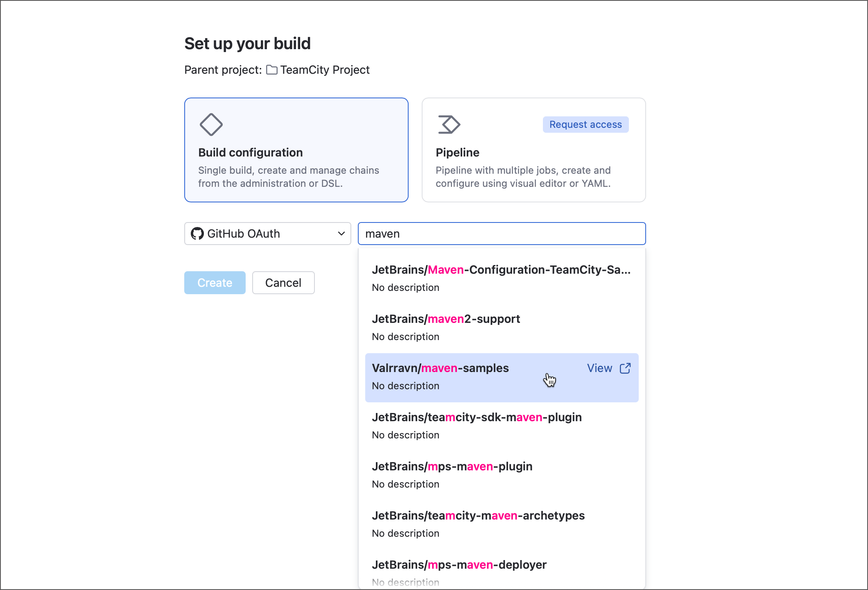The image size is (868, 590).
Task: Click the Build configuration diamond icon
Action: point(211,124)
